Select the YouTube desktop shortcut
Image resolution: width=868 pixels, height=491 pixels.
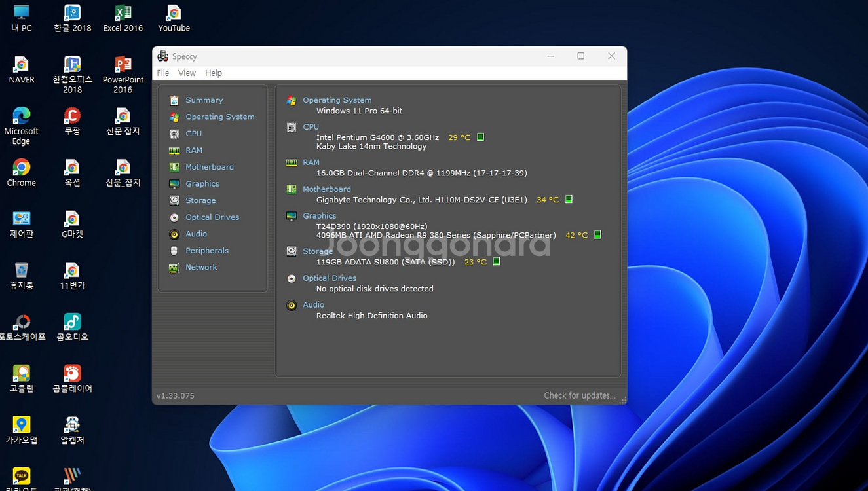[x=174, y=18]
